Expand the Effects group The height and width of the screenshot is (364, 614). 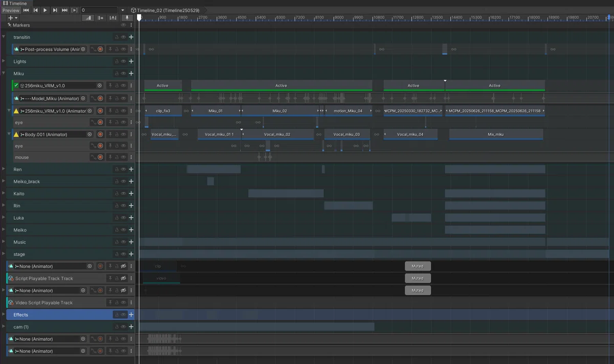(4, 315)
